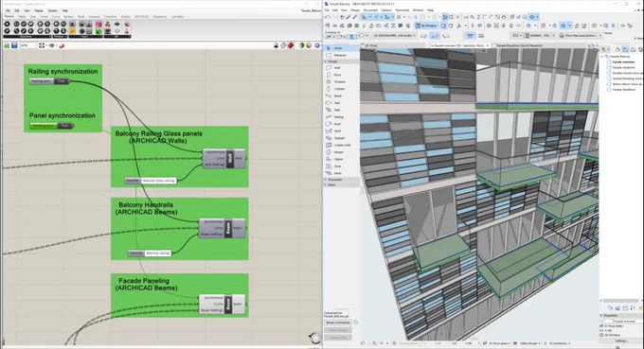The width and height of the screenshot is (644, 349).
Task: Select Balcony railing favorite panel
Action: (x=150, y=253)
